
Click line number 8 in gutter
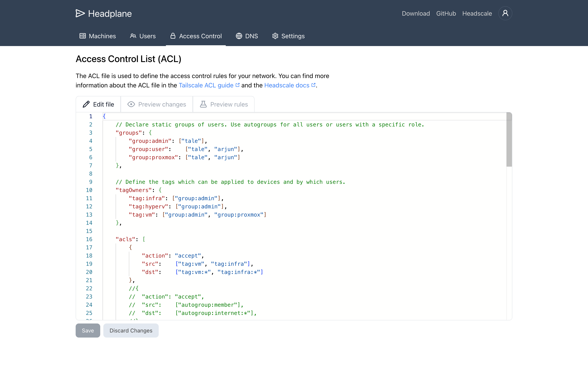point(91,174)
